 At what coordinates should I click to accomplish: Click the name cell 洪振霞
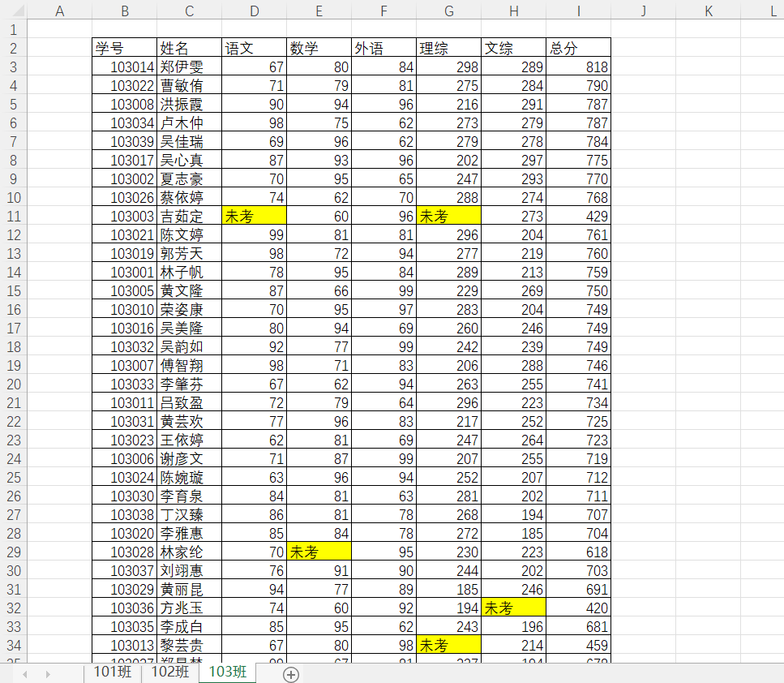[x=190, y=104]
